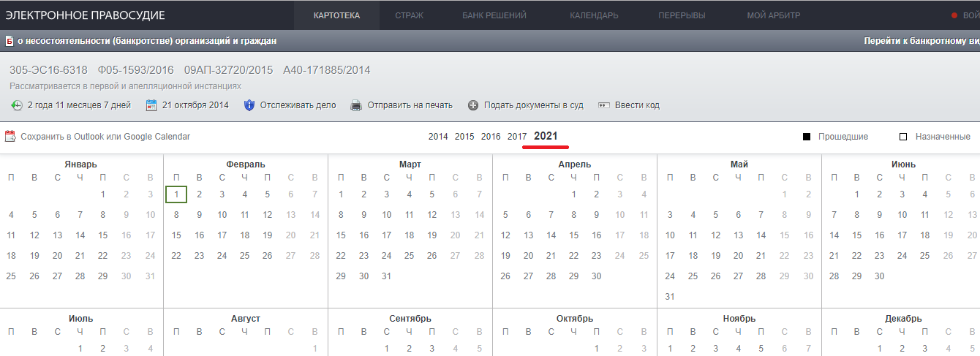Click the calendar icon for Сохранить в Outlook

10,137
